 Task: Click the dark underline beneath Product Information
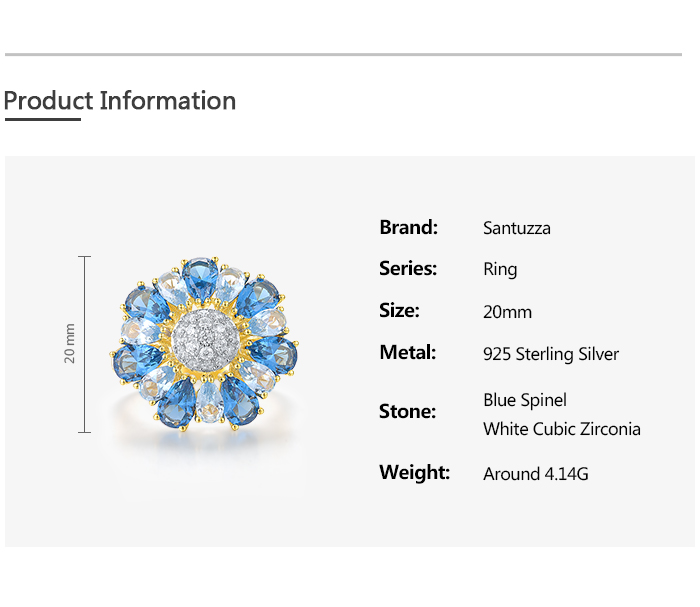[x=42, y=119]
